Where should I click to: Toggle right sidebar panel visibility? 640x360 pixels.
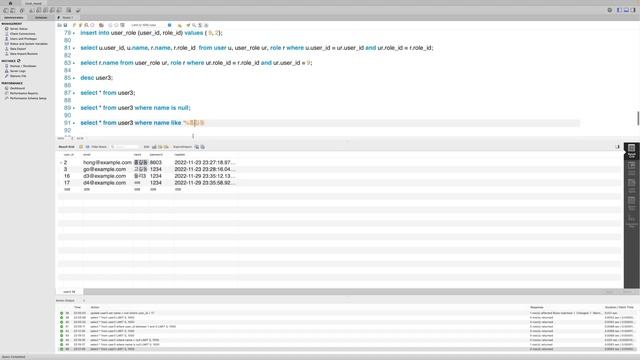click(633, 10)
